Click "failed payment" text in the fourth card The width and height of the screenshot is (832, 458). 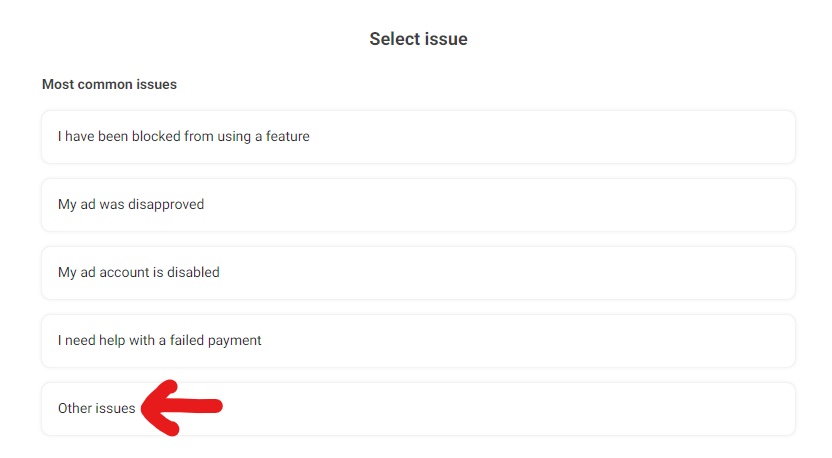pos(215,341)
